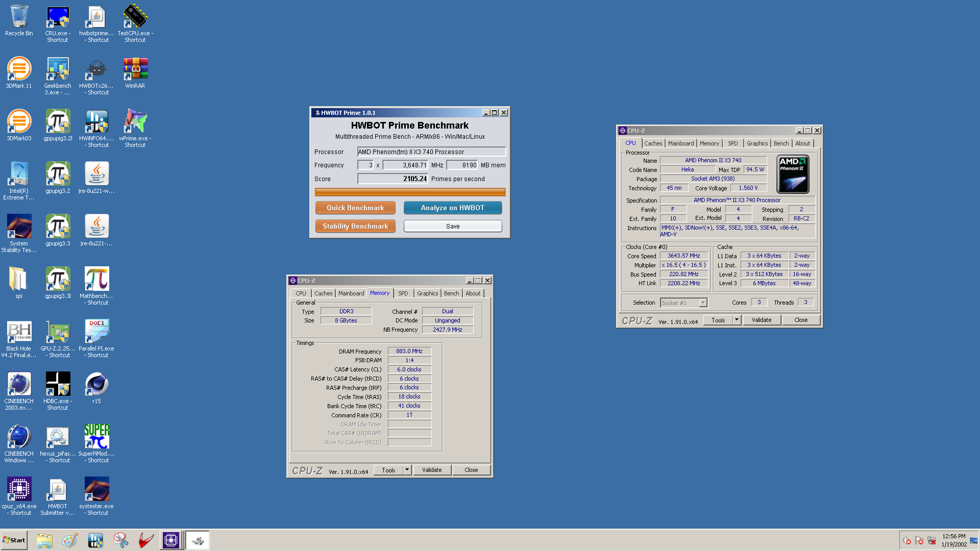Click the Frequency field showing 3,648.71
Image resolution: width=980 pixels, height=551 pixels.
tap(405, 165)
